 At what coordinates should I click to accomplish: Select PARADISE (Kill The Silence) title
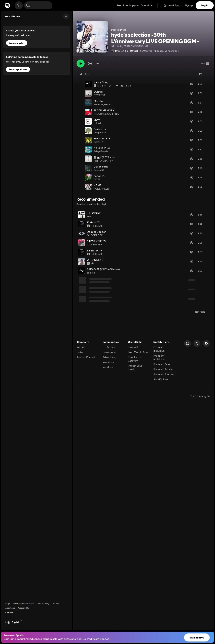pos(103,269)
